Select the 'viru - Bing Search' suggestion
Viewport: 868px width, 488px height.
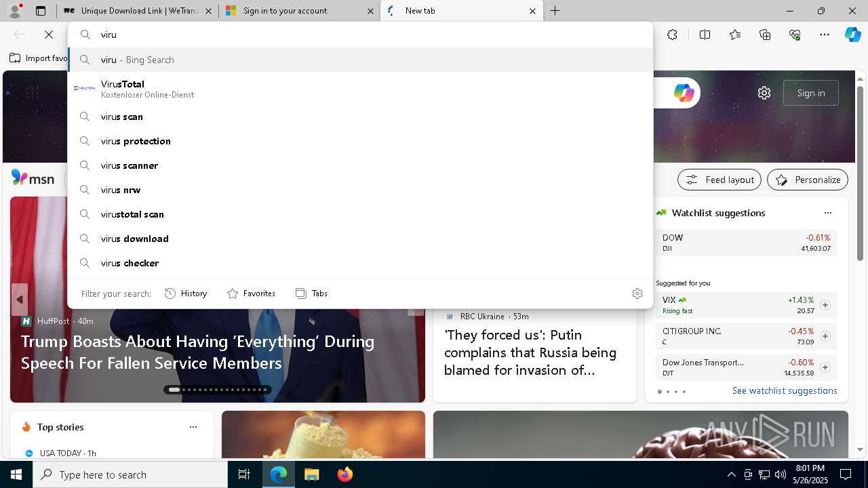(360, 60)
